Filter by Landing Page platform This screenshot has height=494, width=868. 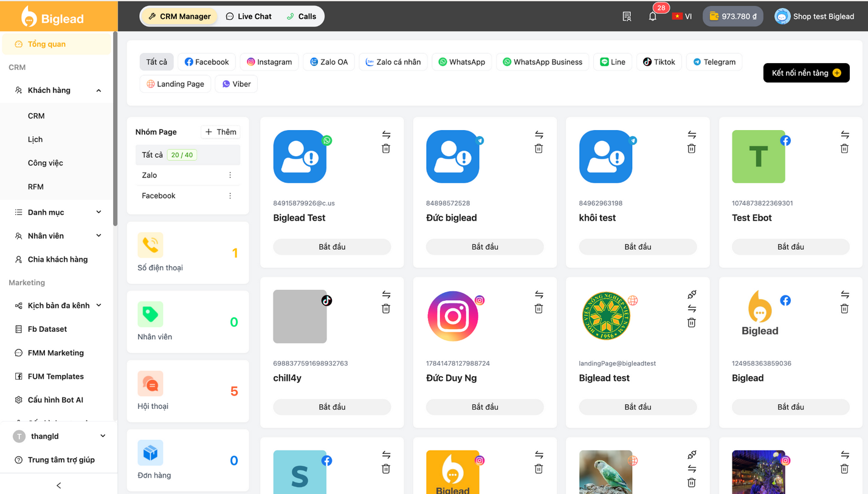(x=175, y=84)
